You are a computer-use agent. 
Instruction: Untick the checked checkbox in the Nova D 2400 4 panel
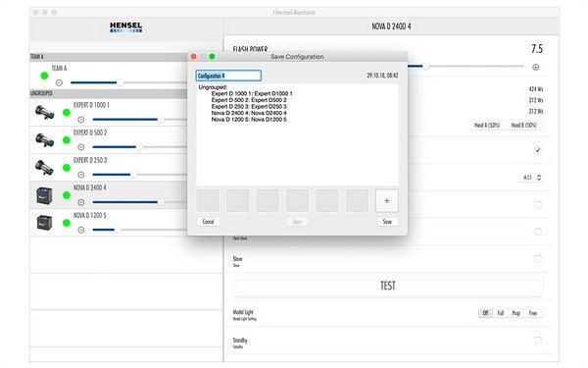pos(538,150)
